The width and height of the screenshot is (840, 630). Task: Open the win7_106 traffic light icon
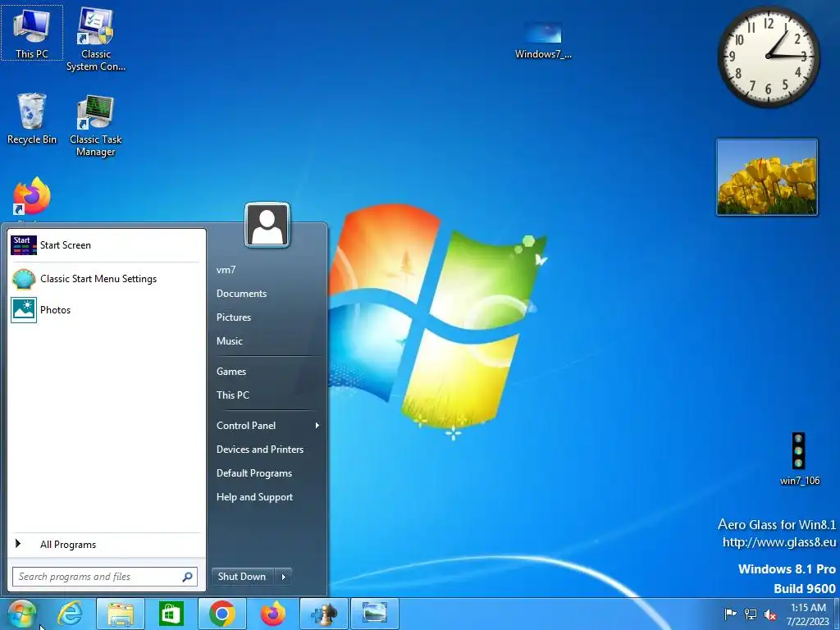[x=799, y=459]
